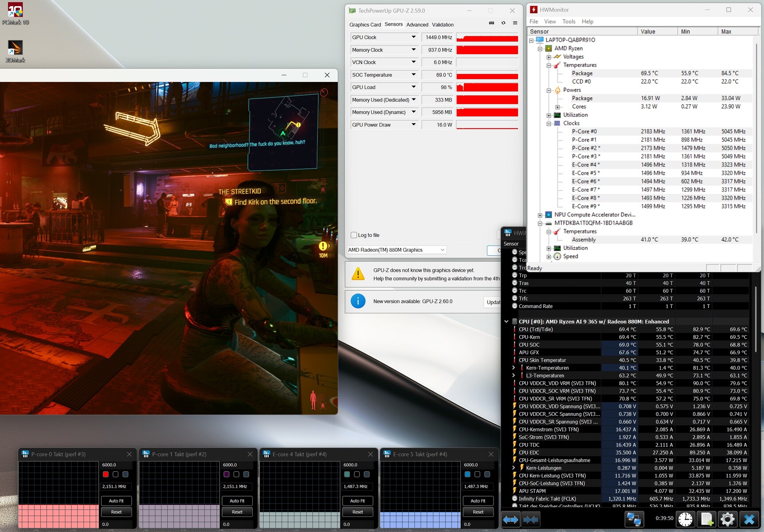764x532 pixels.
Task: Close the P-core 0 Takt graph window
Action: 129,454
